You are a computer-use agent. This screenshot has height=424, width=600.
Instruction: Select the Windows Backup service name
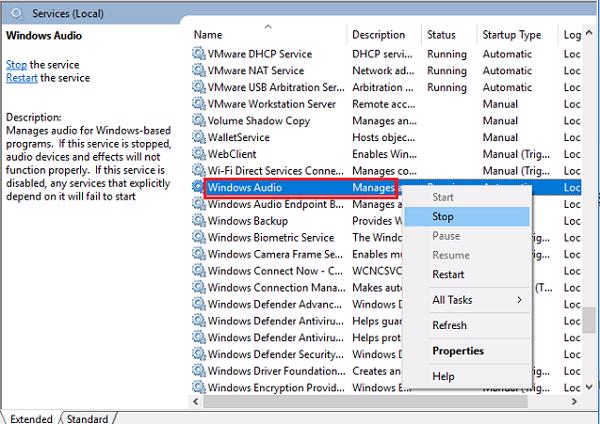coord(248,221)
